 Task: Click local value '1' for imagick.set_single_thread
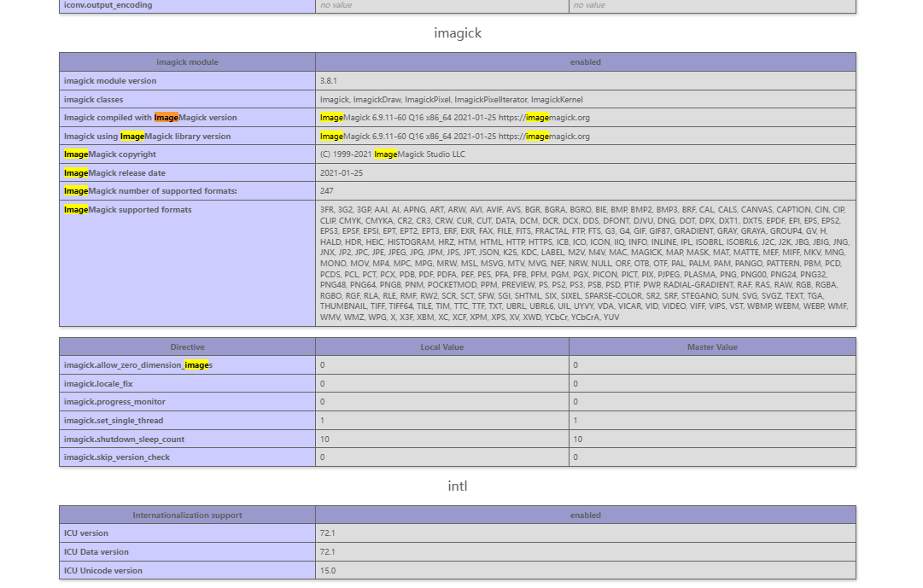(x=322, y=420)
